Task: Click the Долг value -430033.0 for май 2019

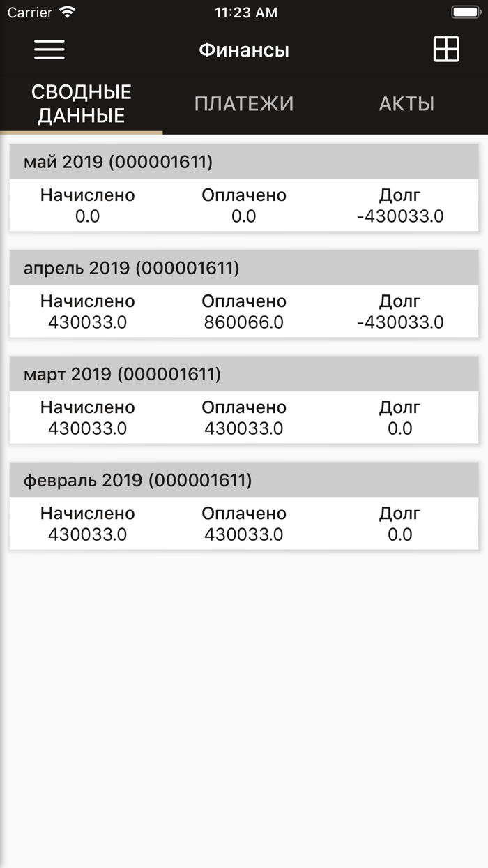Action: click(x=400, y=216)
